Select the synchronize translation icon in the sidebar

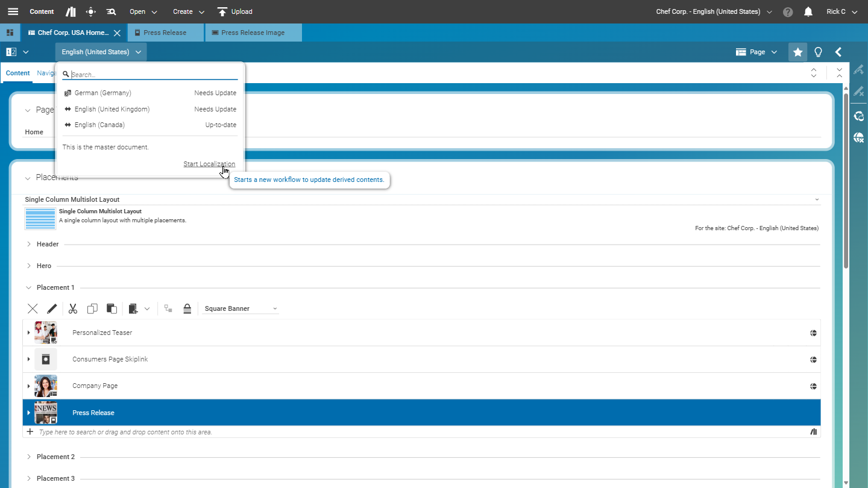click(x=858, y=116)
